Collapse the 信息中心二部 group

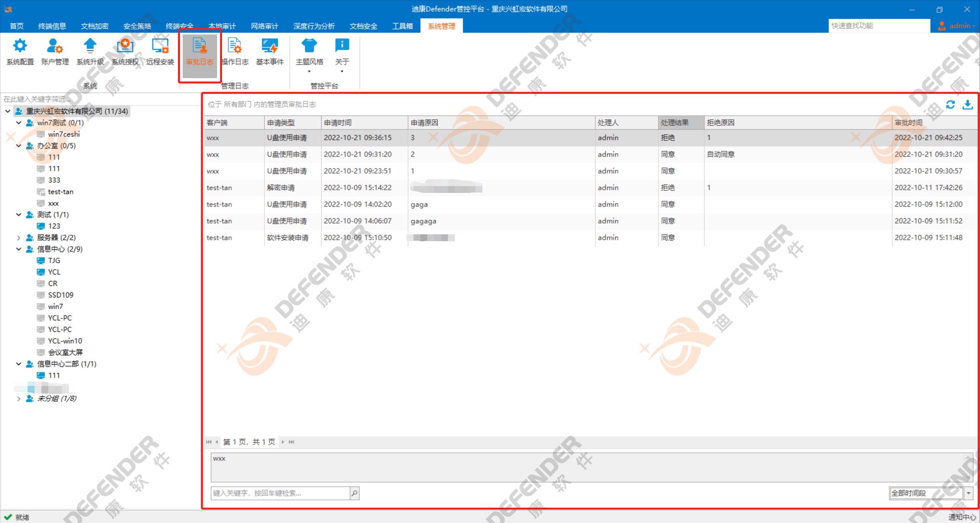point(18,364)
